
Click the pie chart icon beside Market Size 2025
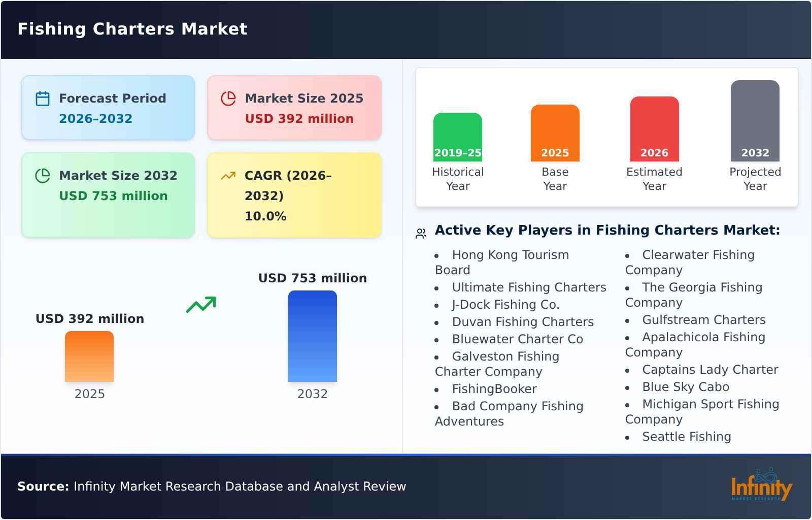pyautogui.click(x=228, y=99)
